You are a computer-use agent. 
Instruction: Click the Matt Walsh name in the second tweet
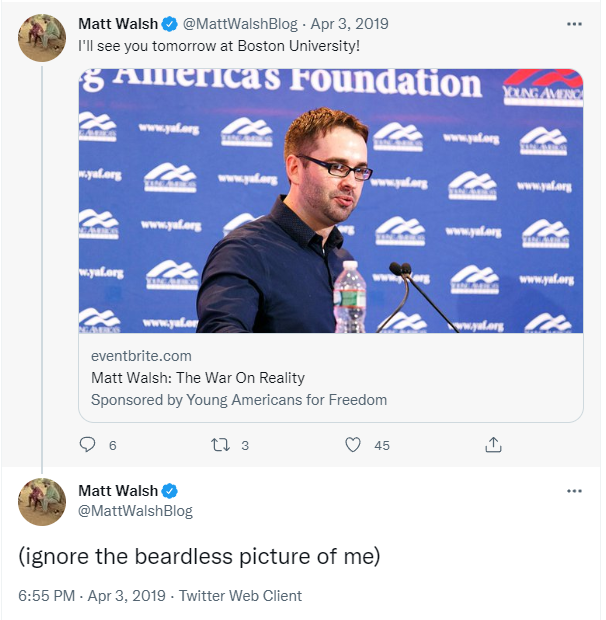click(x=118, y=491)
